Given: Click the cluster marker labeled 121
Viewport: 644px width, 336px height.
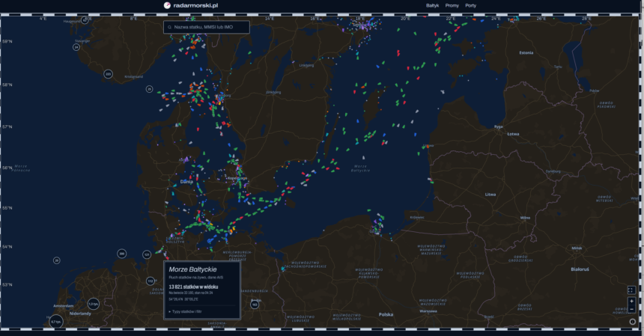Looking at the screenshot, I should pyautogui.click(x=147, y=254).
